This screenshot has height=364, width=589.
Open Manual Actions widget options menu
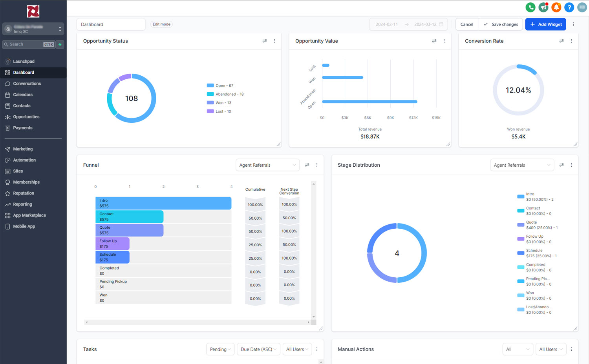tap(571, 349)
